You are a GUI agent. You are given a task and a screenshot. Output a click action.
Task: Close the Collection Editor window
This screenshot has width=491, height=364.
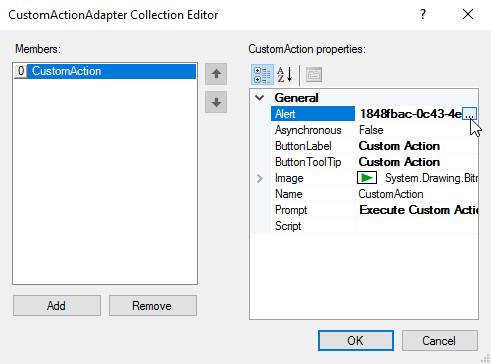pyautogui.click(x=468, y=14)
